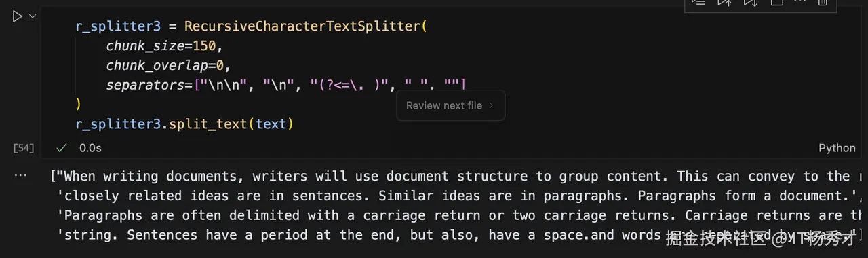
Task: Place cursor on chunk_size=150 line
Action: point(164,46)
